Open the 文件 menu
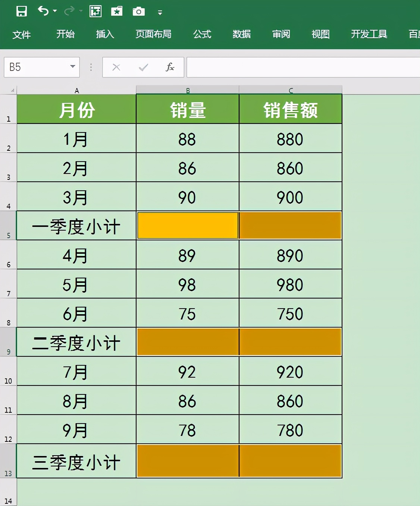 21,35
